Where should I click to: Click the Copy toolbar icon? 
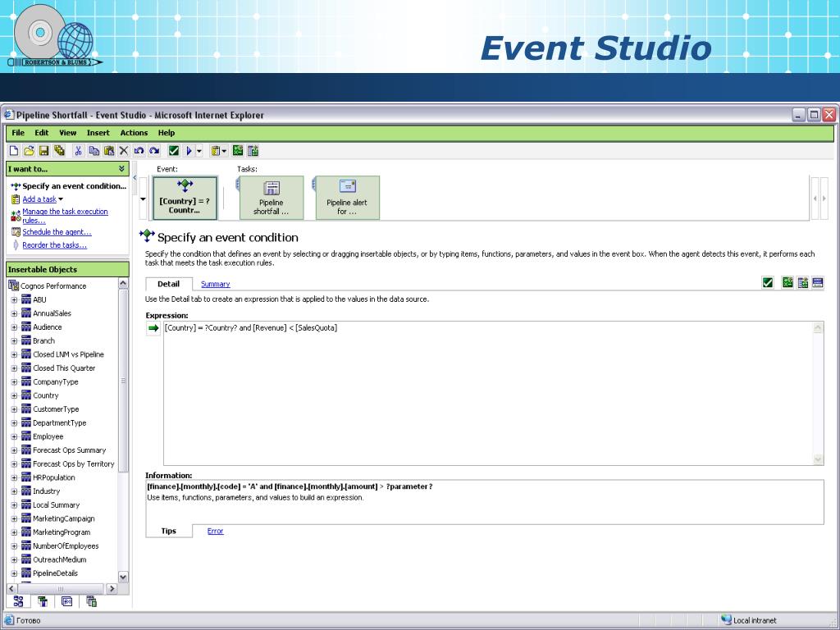94,151
